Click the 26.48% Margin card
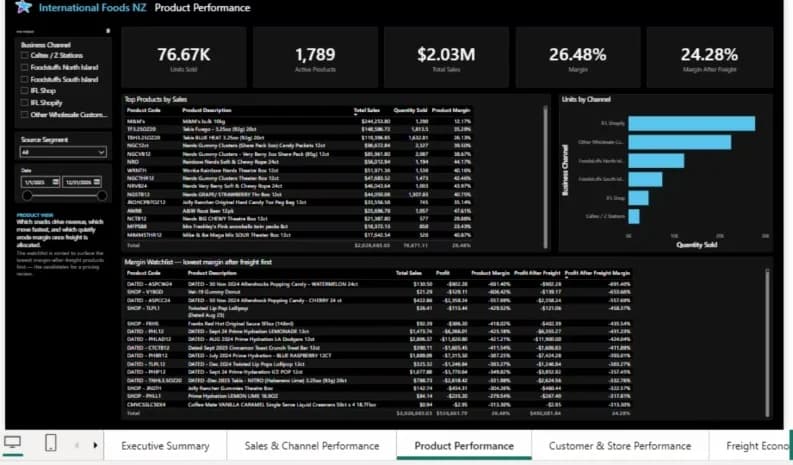 [578, 58]
